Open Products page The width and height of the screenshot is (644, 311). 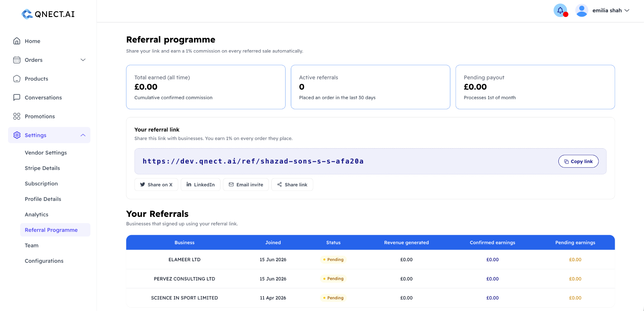click(36, 79)
